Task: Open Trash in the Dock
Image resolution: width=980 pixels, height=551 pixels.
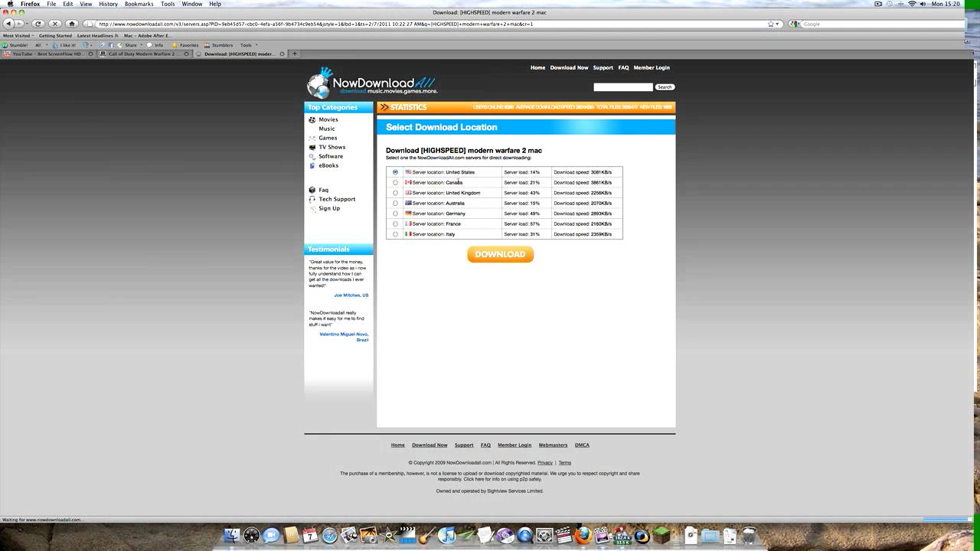Action: 750,536
